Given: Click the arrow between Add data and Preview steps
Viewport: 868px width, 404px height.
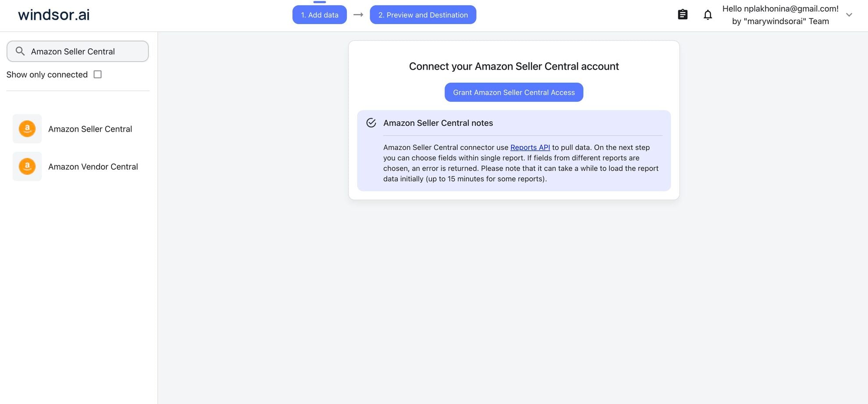Looking at the screenshot, I should [x=358, y=14].
